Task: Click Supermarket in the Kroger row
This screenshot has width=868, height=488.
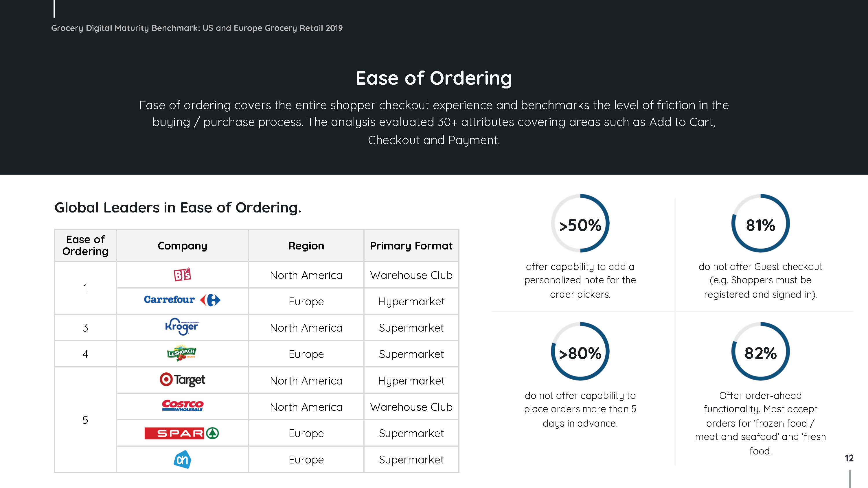Action: [411, 328]
